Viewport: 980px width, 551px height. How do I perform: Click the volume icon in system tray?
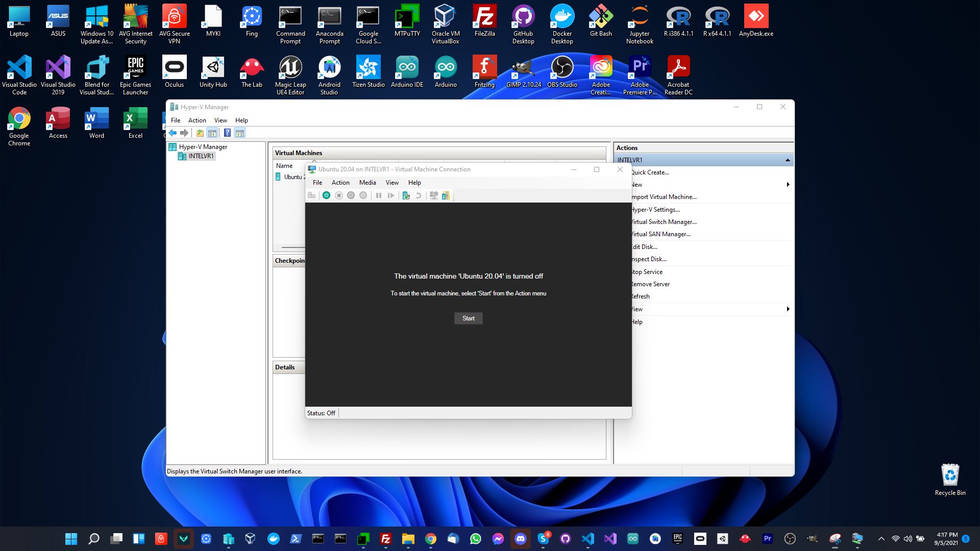(908, 539)
